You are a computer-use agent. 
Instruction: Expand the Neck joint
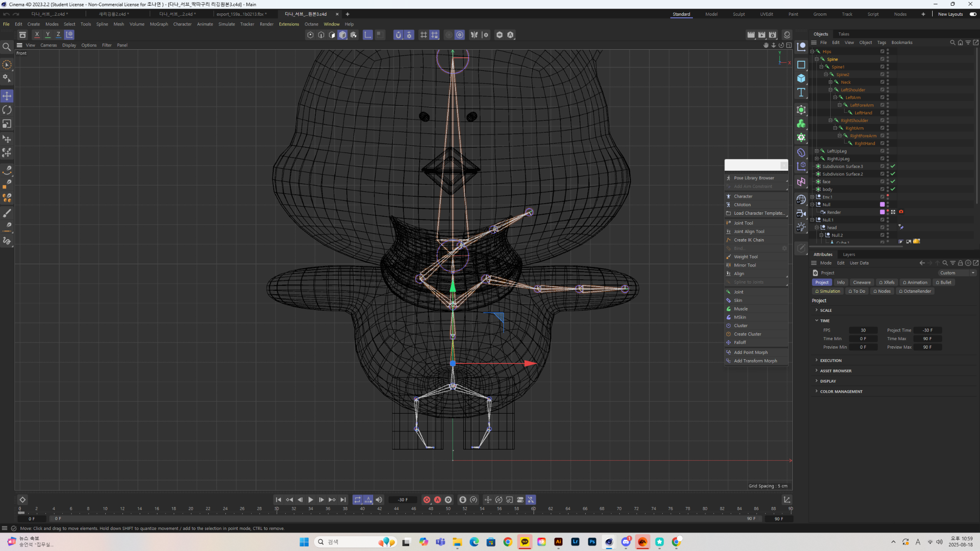coord(830,82)
